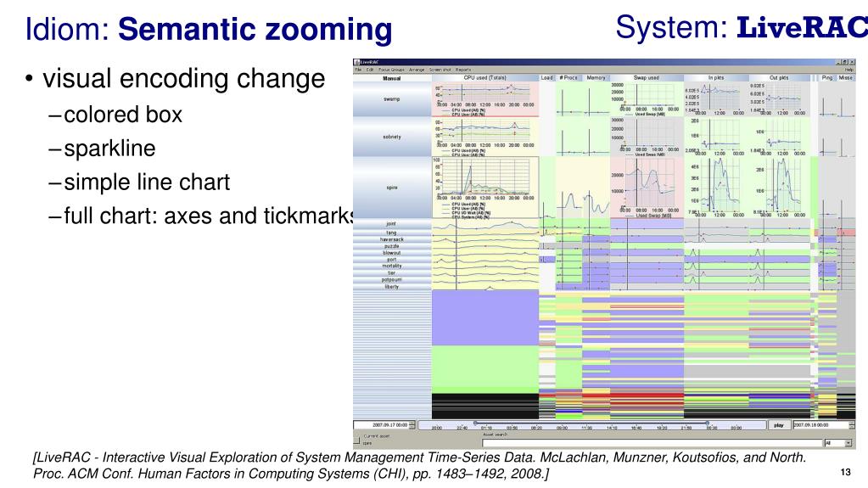This screenshot has width=868, height=488.
Task: Select the blowout host row label
Action: 391,253
